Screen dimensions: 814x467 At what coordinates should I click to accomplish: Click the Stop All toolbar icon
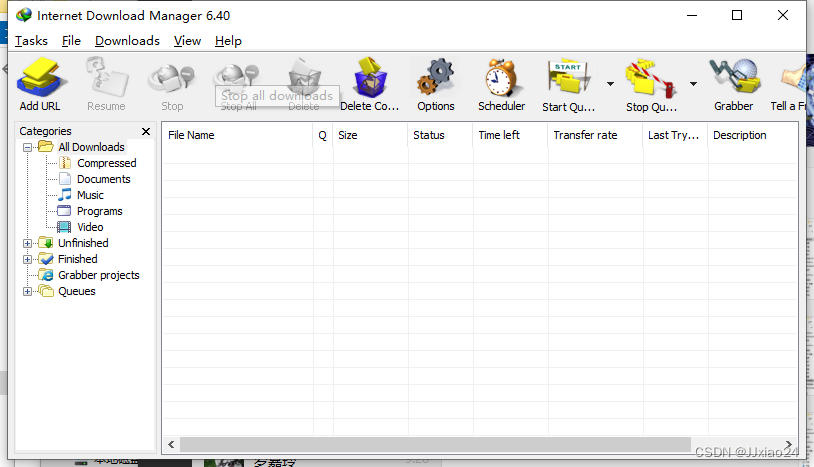pyautogui.click(x=237, y=76)
